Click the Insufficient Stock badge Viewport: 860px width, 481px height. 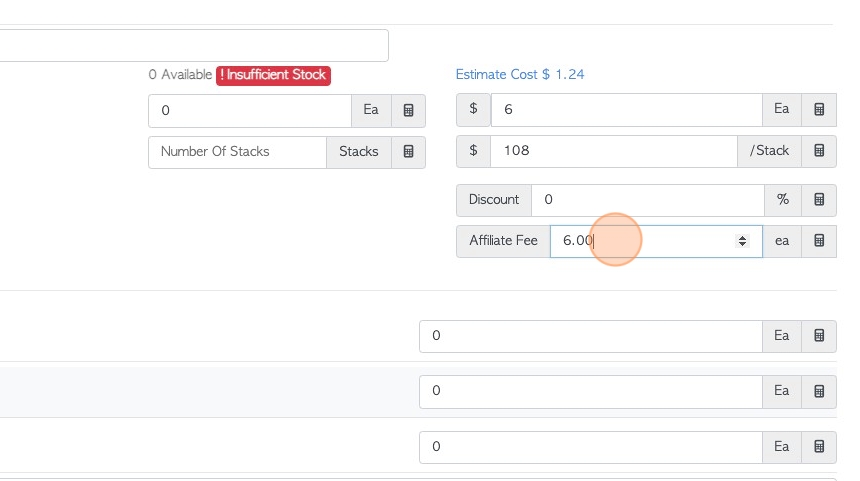point(273,75)
